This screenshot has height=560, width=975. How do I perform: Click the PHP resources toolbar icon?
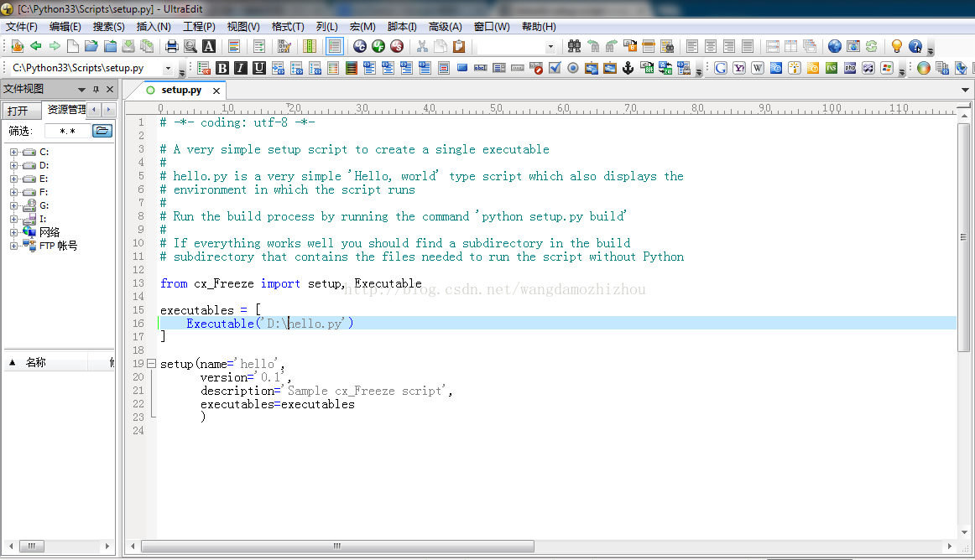[851, 67]
